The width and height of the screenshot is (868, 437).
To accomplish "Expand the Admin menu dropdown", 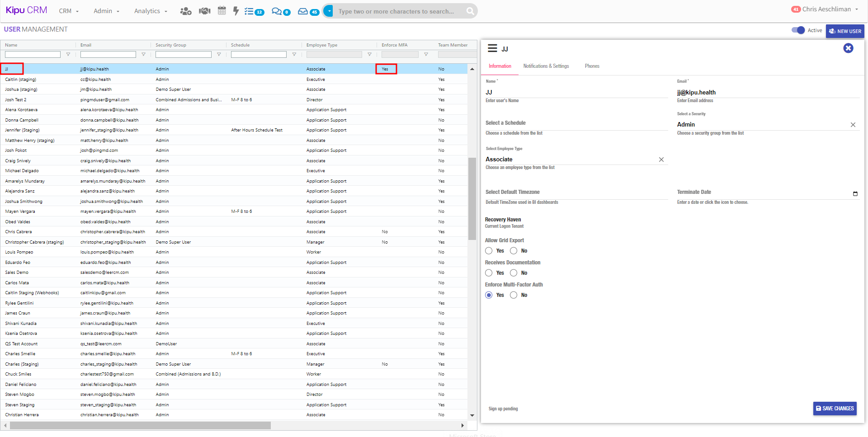I will 106,11.
